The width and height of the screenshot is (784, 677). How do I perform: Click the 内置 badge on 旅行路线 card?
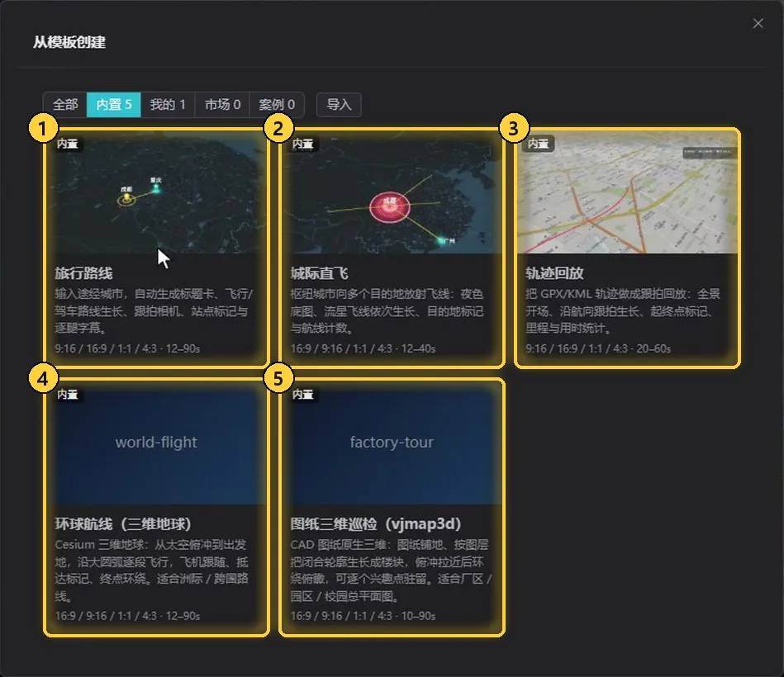pos(68,144)
